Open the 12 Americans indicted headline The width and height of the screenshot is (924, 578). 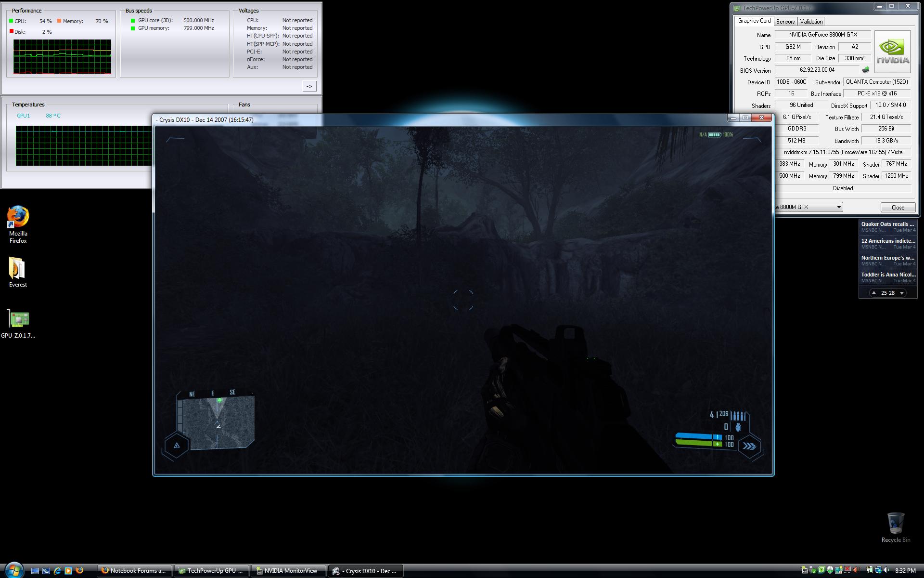coord(888,244)
